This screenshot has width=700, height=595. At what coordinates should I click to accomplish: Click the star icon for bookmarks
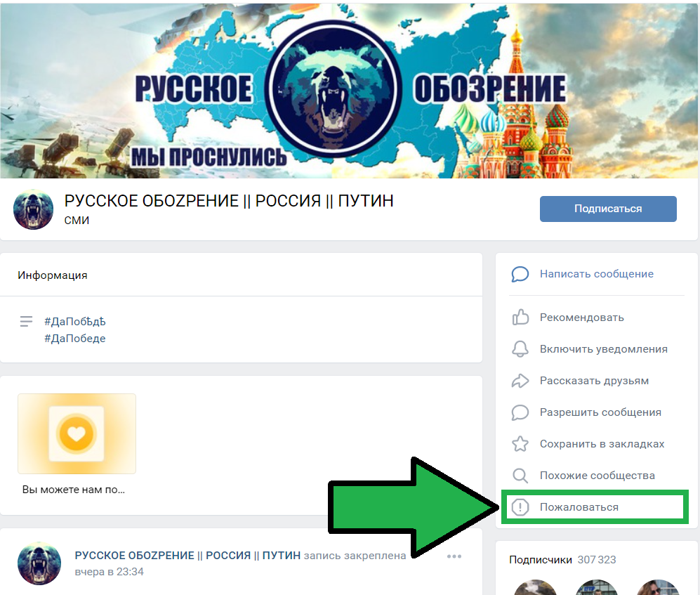tap(520, 444)
